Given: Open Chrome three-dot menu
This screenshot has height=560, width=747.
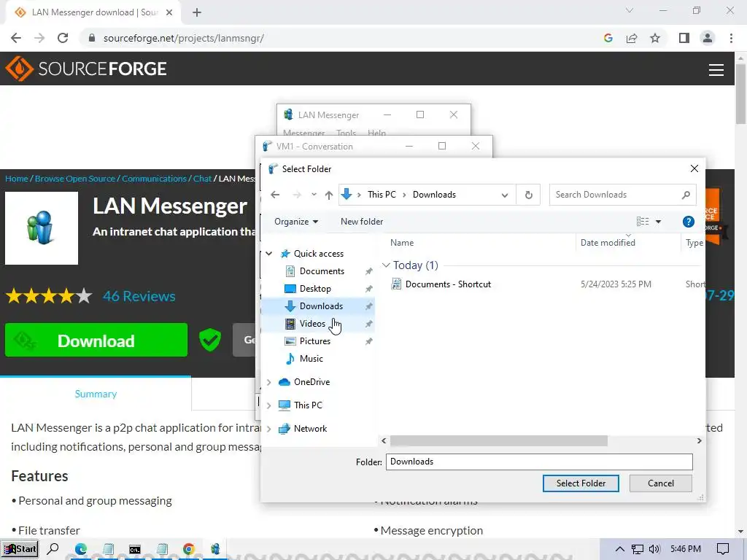Looking at the screenshot, I should pyautogui.click(x=731, y=38).
